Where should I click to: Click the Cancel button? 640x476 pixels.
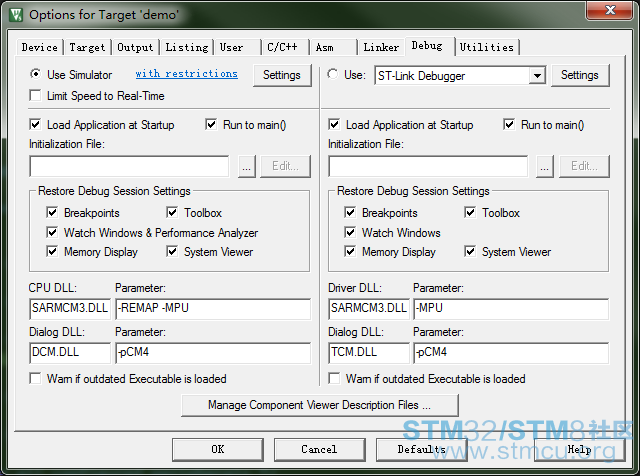click(x=319, y=449)
